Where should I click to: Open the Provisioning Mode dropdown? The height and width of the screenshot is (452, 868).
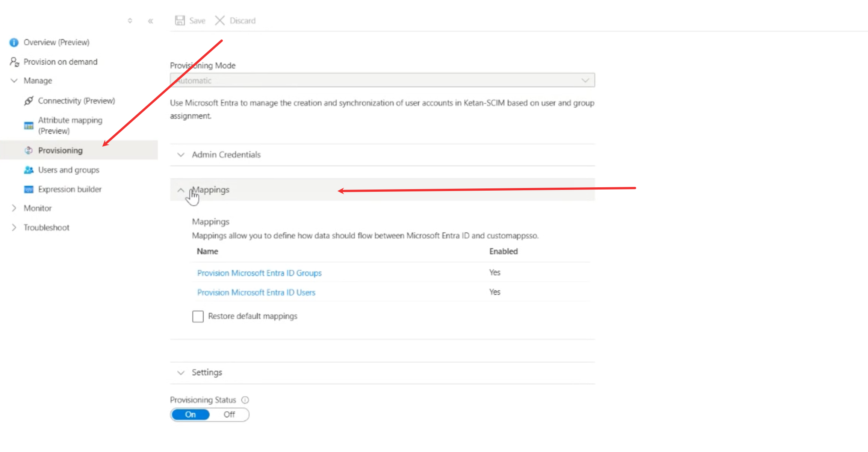click(x=382, y=80)
